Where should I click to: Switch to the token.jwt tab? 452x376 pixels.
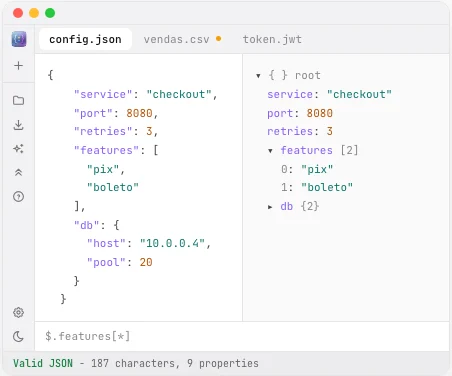click(272, 39)
